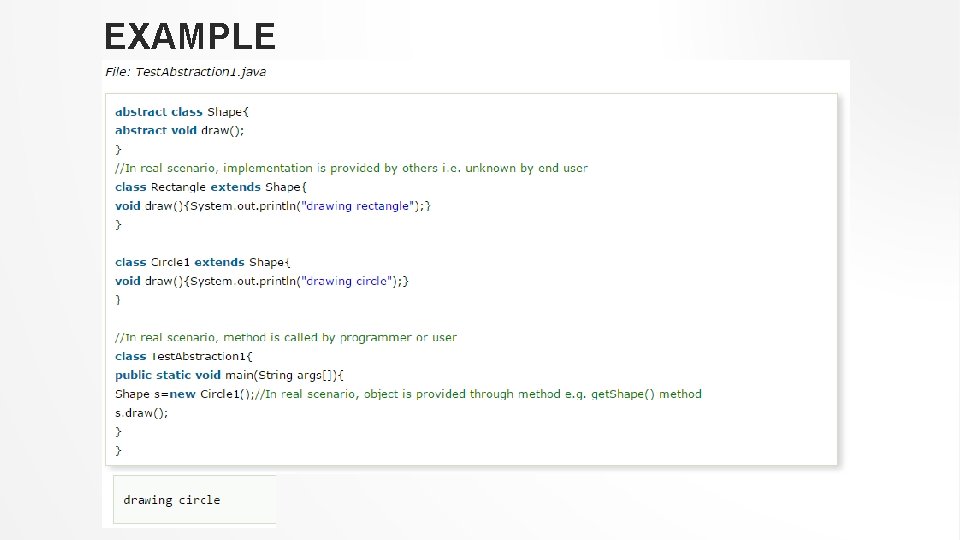Viewport: 960px width, 540px height.
Task: Click the comment about implementation provided by others
Action: coord(351,168)
